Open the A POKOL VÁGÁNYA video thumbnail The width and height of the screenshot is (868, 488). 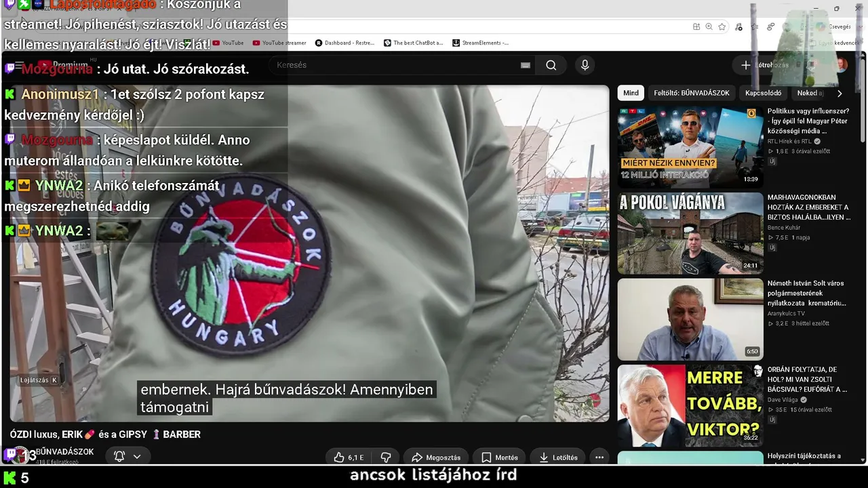(x=690, y=232)
